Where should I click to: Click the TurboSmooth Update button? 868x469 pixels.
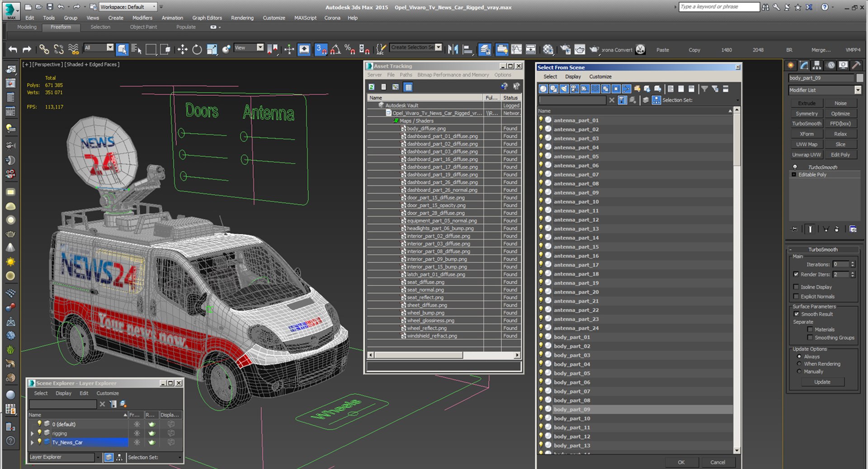click(x=822, y=382)
